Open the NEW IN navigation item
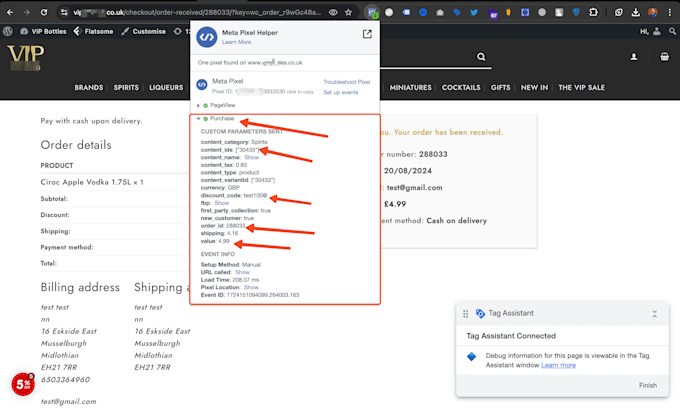Image resolution: width=680 pixels, height=408 pixels. (x=534, y=88)
